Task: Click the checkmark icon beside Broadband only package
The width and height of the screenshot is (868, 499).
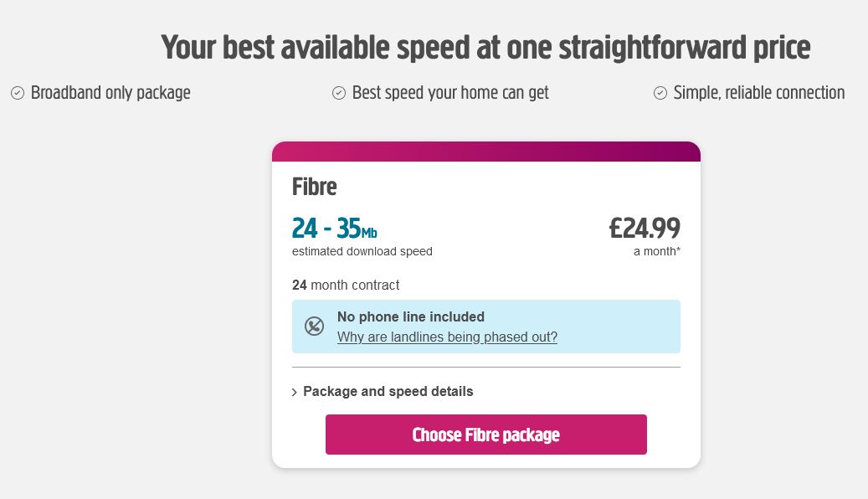Action: click(x=17, y=92)
